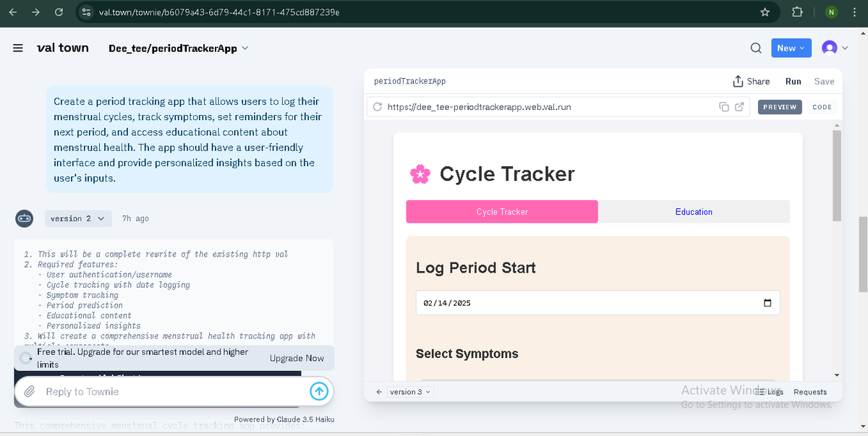Click the Log Period Start heading
Screen dimensions: 868x436
point(476,268)
